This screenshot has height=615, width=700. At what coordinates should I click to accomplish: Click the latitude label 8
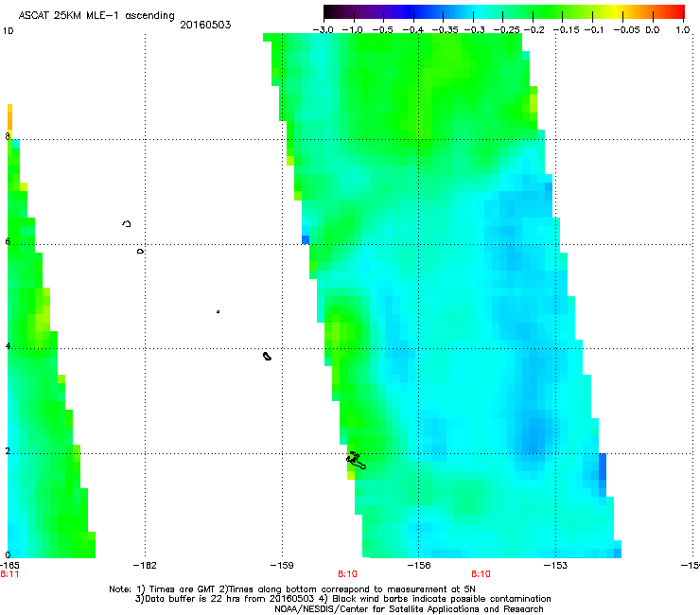click(8, 136)
